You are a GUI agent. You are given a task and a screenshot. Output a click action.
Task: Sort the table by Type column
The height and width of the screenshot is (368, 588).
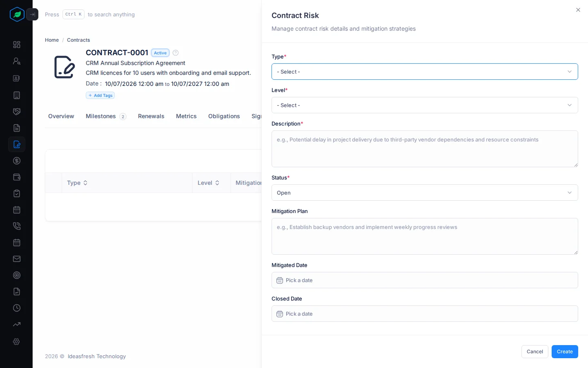[77, 183]
